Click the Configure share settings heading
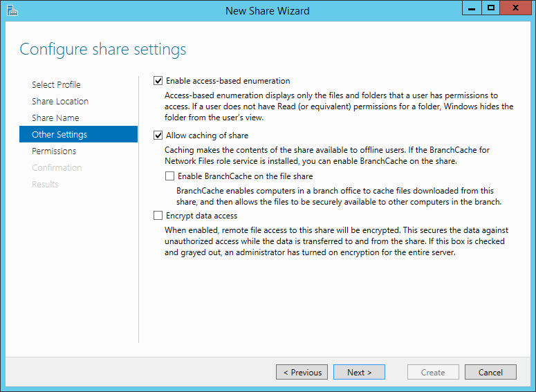 point(103,49)
